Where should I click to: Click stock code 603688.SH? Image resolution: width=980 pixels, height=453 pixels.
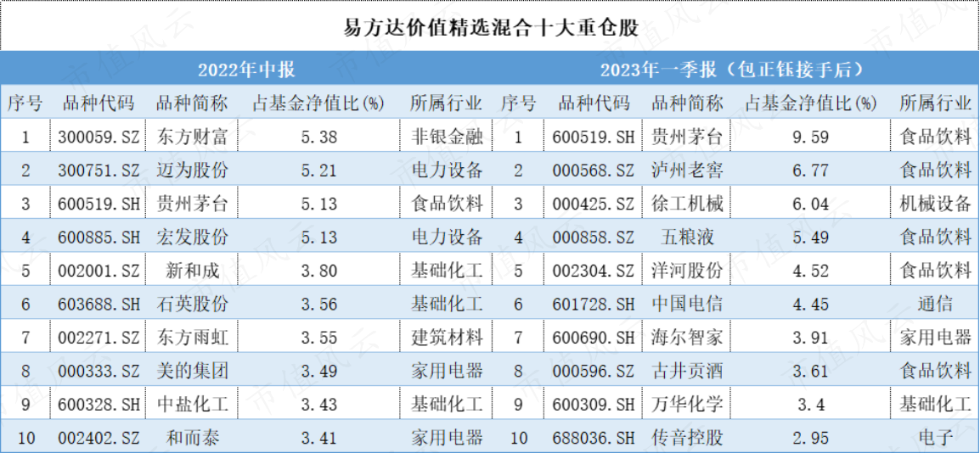[x=99, y=304]
